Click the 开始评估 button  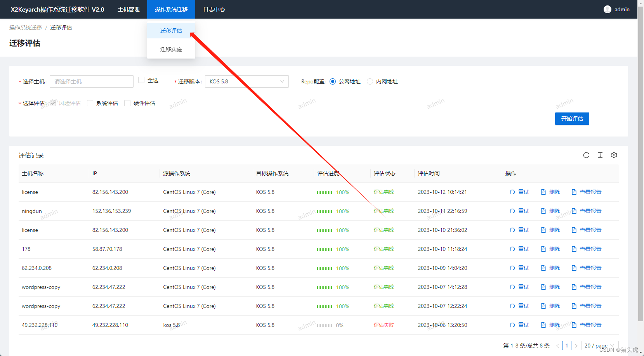(572, 119)
